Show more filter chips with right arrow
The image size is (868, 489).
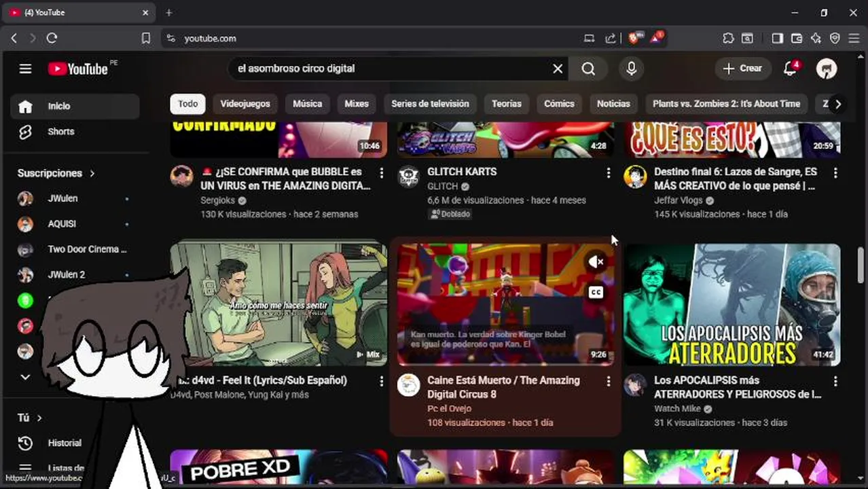(838, 104)
